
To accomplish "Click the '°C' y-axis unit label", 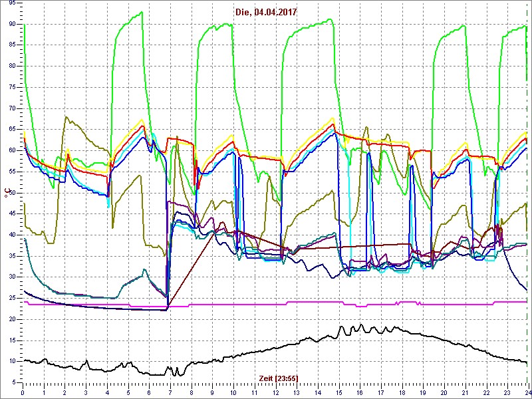I will click(6, 194).
